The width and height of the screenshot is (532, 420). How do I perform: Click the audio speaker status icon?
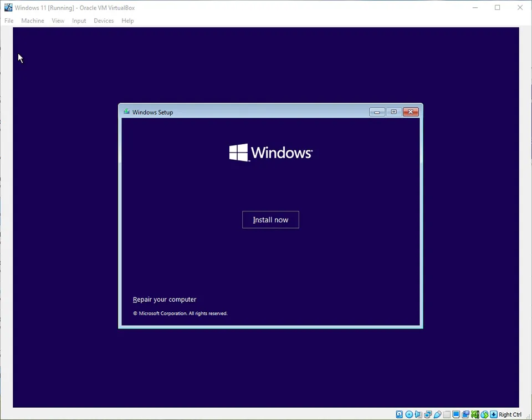click(x=418, y=414)
